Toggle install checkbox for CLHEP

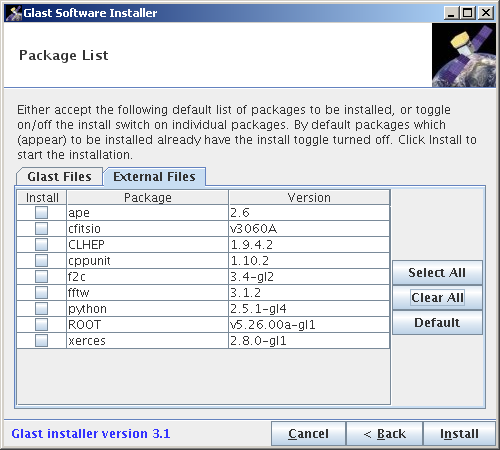pyautogui.click(x=41, y=244)
